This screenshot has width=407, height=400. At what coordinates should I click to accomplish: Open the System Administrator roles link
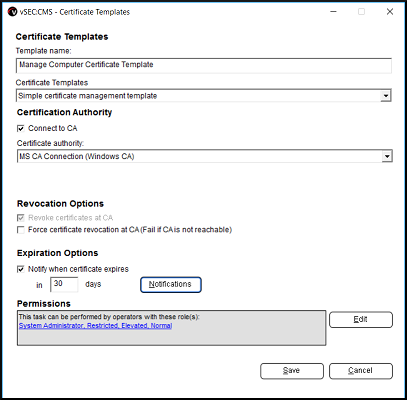click(x=95, y=326)
